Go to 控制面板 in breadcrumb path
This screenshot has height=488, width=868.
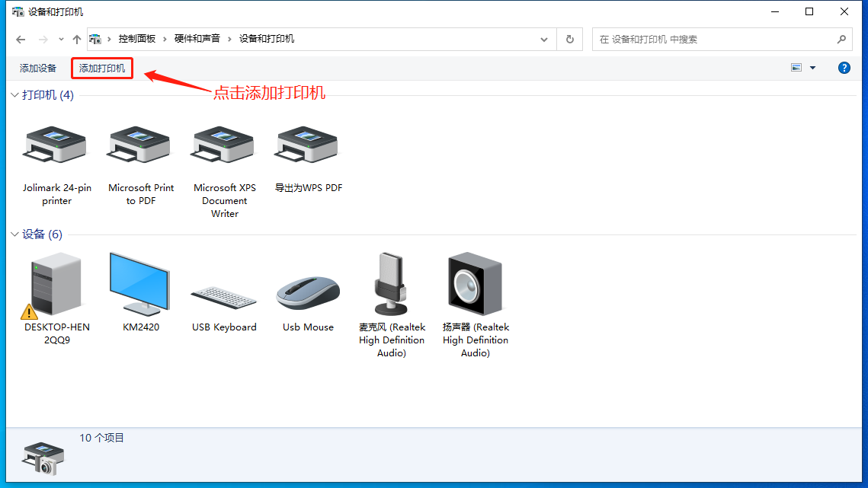tap(136, 39)
